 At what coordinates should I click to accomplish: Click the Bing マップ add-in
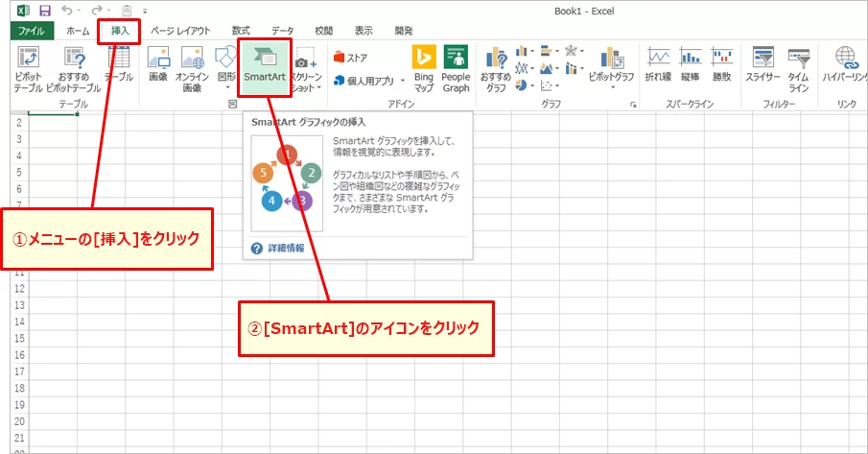point(424,69)
